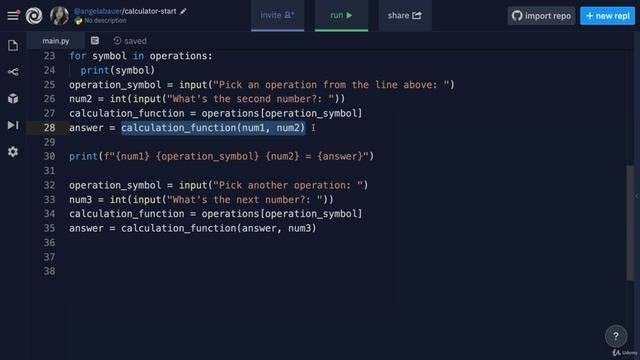Image resolution: width=640 pixels, height=360 pixels.
Task: Click the editor vertical scrollbar
Action: [631, 222]
